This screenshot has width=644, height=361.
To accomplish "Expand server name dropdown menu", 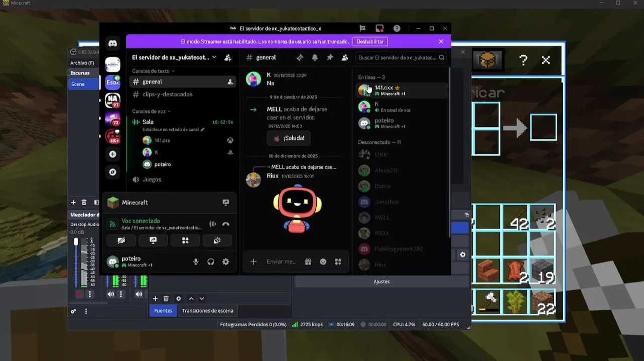I will point(214,58).
